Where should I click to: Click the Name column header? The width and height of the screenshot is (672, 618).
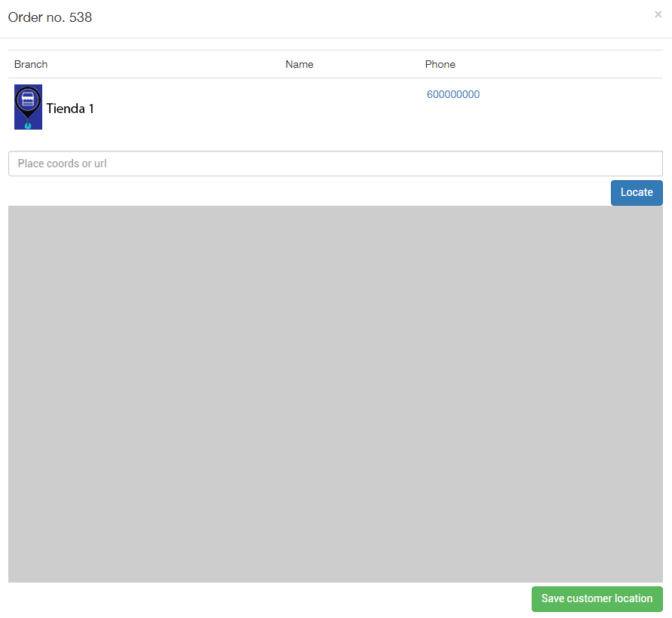click(x=299, y=64)
